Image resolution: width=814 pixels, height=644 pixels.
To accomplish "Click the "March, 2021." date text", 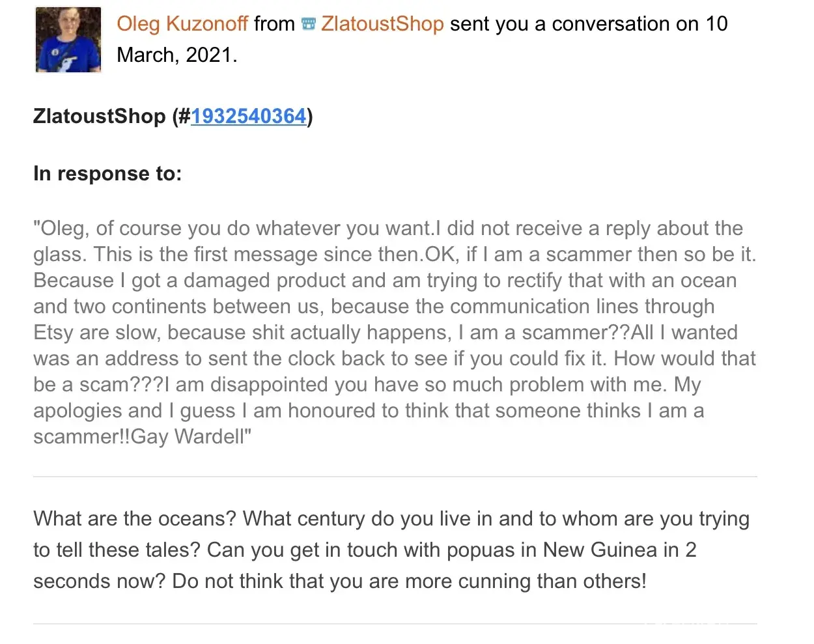I will [x=177, y=55].
